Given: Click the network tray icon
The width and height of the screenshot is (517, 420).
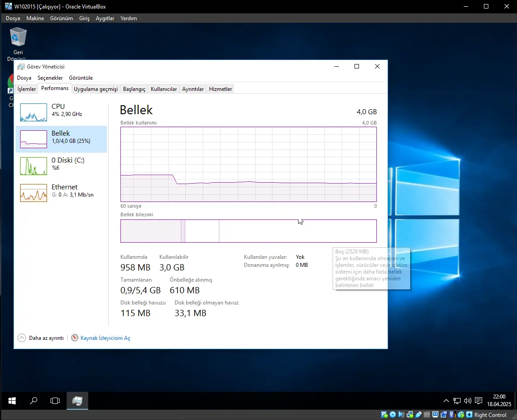Looking at the screenshot, I should coord(457,401).
